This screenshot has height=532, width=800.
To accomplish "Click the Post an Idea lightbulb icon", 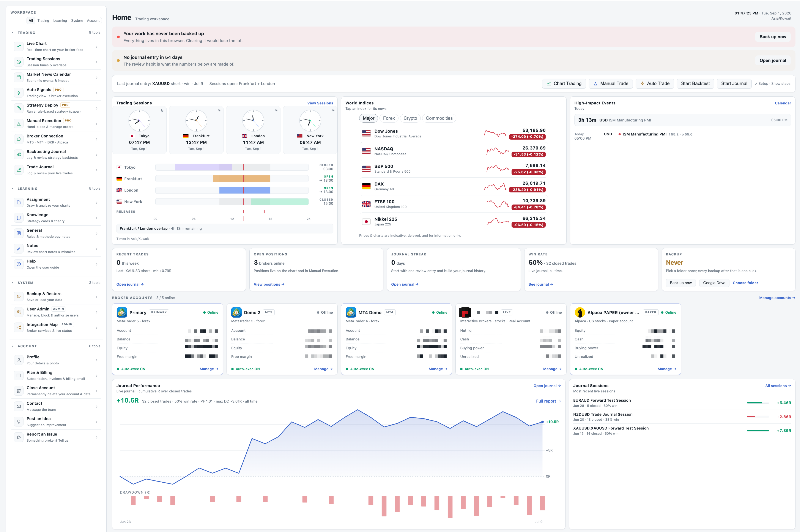I will [19, 422].
